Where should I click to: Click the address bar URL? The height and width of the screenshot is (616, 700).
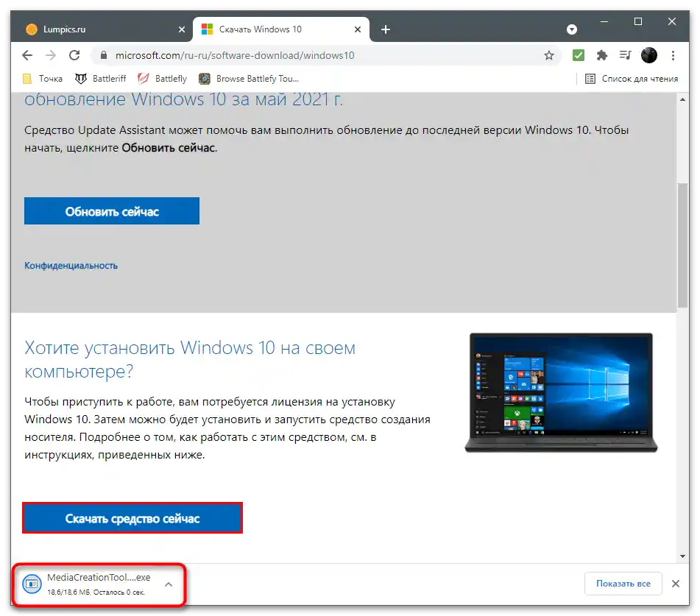point(235,55)
